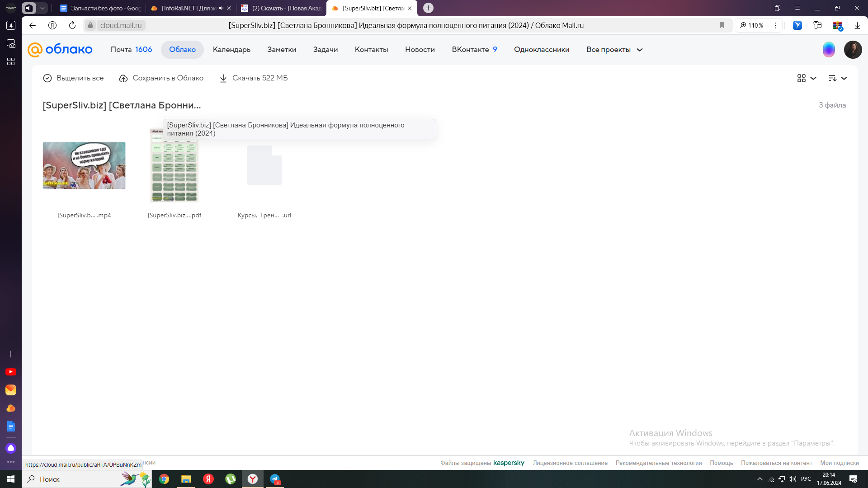Switch to the infoRai.NET tab
Screen dimensions: 868x488
[x=185, y=8]
